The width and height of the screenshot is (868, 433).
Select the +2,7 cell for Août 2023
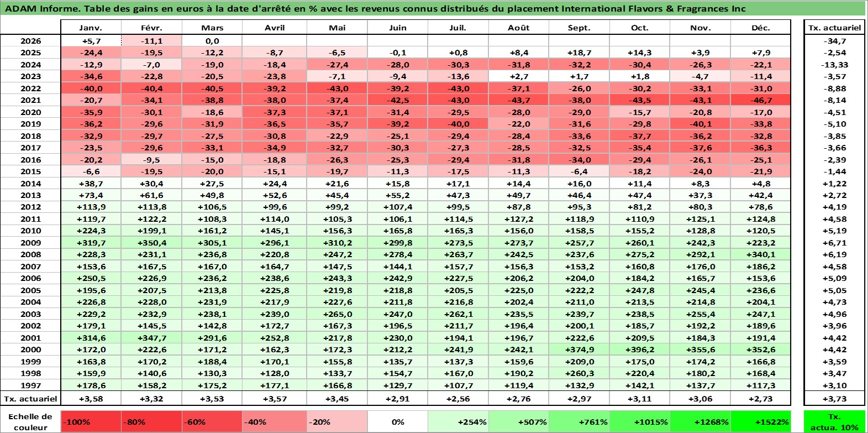click(x=518, y=76)
